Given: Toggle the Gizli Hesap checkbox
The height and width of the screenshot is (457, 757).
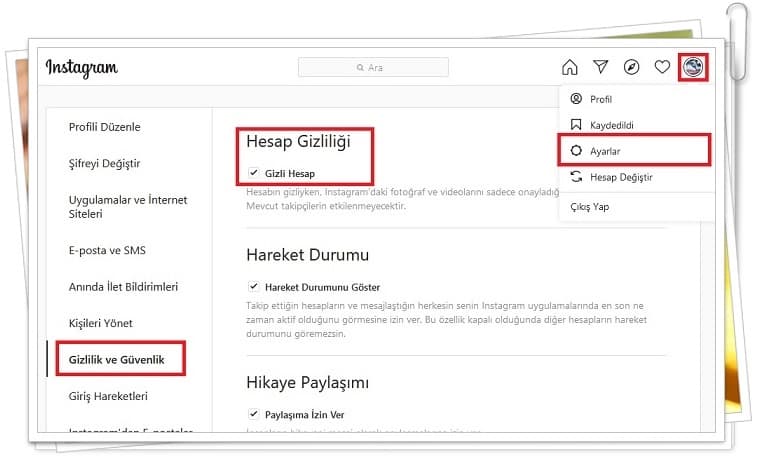Looking at the screenshot, I should [x=253, y=172].
